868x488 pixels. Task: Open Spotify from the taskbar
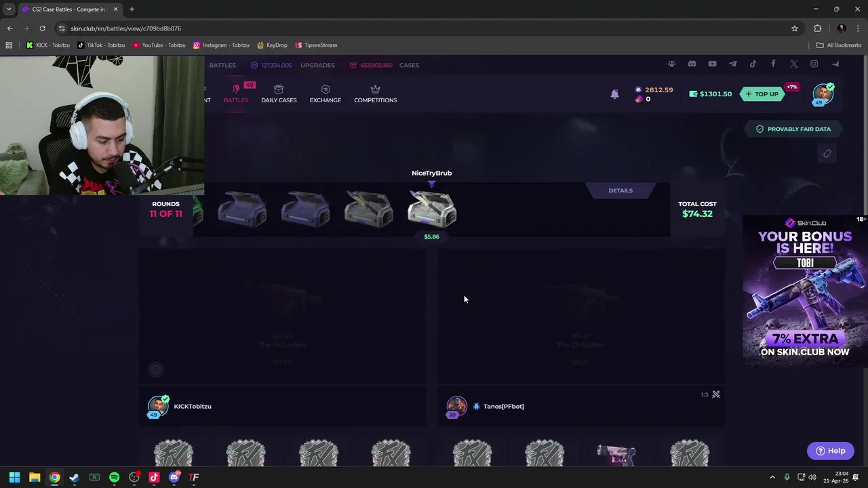(x=114, y=477)
